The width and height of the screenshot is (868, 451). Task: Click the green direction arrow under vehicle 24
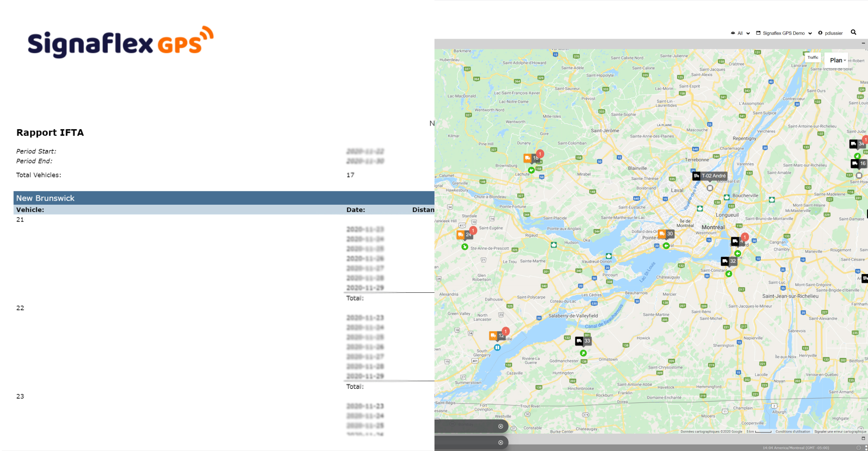[x=465, y=247]
